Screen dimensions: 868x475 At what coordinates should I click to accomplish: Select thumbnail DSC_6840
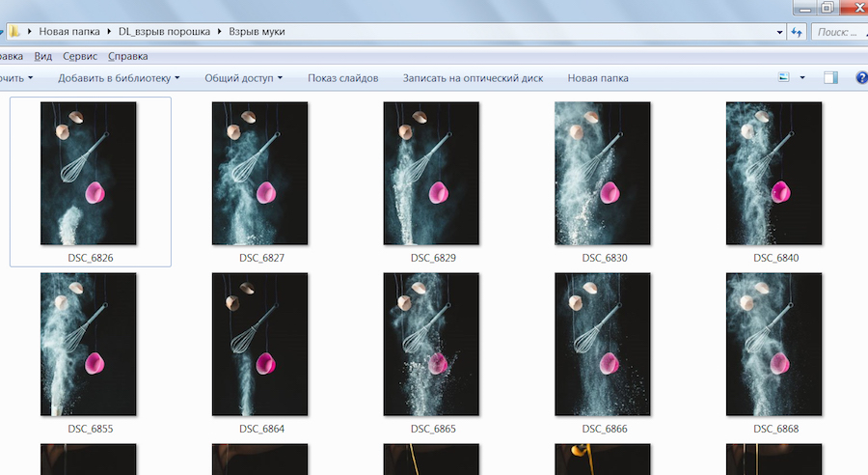coord(773,174)
